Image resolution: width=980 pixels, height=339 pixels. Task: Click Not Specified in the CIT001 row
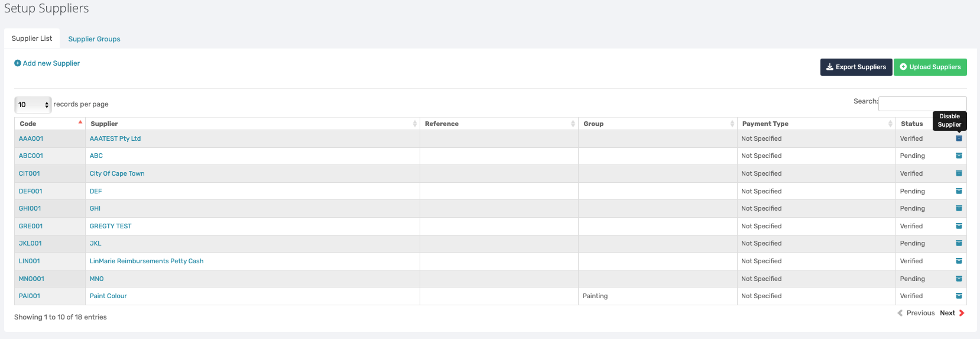click(761, 173)
